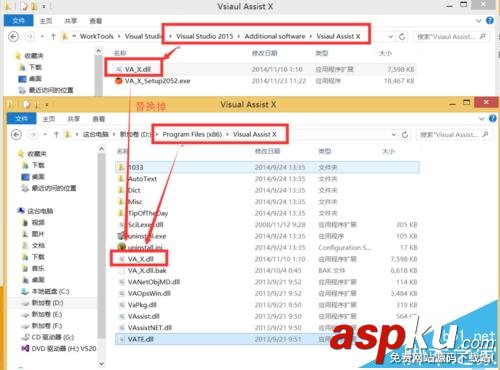Viewport: 500px width, 370px height.
Task: Click uninstall.exe file icon
Action: click(x=122, y=236)
